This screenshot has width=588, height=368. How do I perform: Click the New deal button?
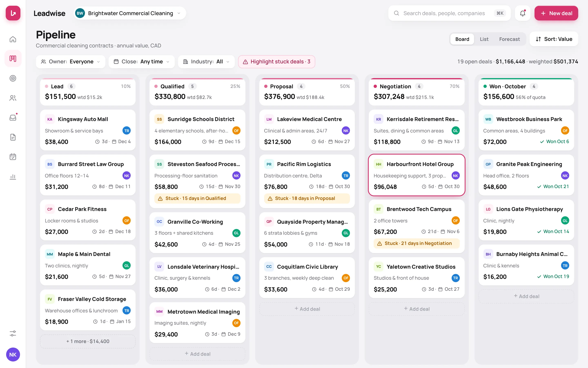tap(556, 13)
